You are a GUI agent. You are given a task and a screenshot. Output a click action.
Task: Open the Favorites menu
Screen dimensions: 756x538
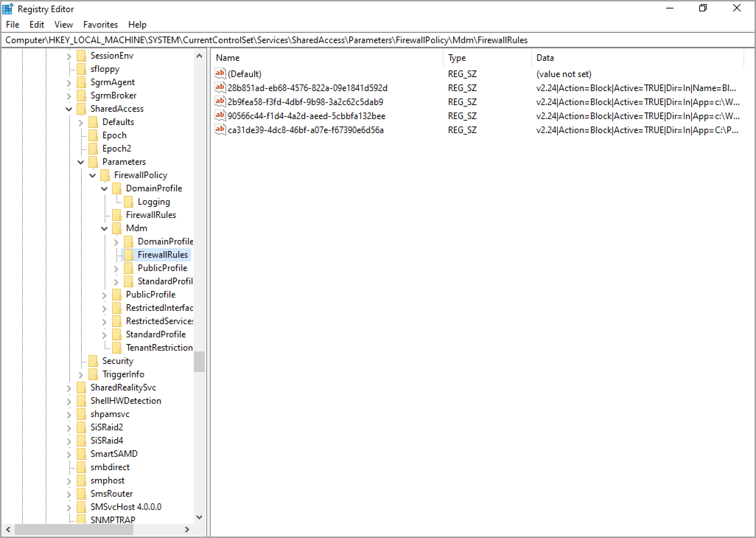click(x=100, y=25)
